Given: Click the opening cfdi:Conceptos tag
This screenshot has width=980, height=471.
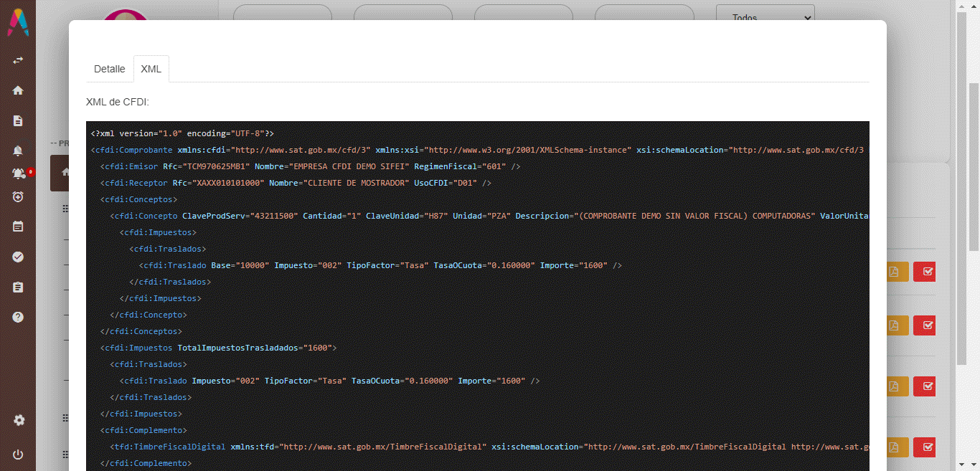Looking at the screenshot, I should tap(139, 199).
